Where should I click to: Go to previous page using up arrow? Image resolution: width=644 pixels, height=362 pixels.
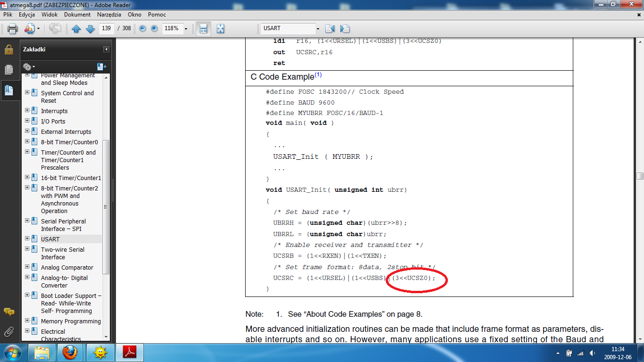pos(76,29)
